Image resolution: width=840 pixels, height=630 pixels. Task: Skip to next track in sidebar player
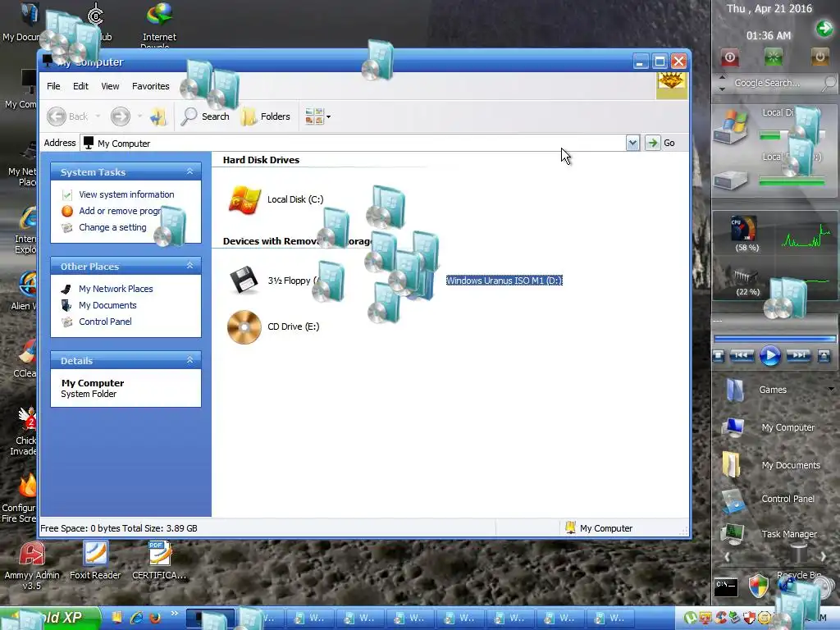(x=797, y=355)
